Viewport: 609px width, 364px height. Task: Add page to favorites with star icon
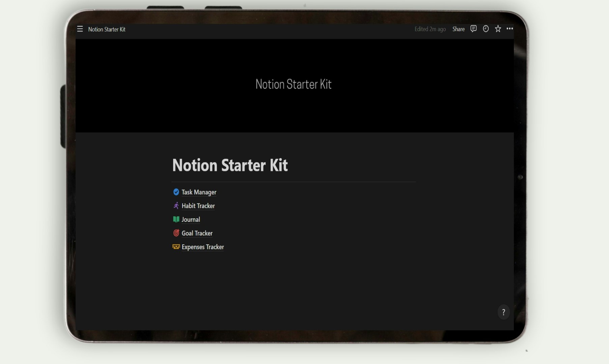tap(498, 29)
